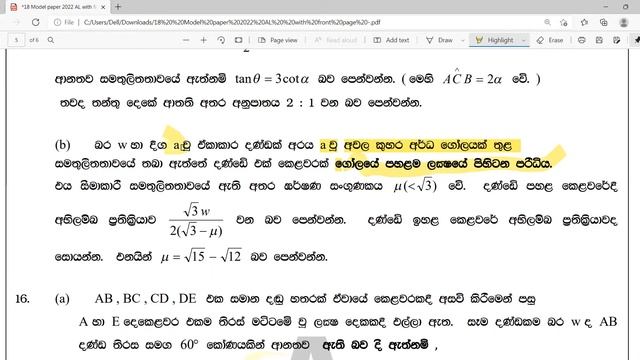Click the Read aloud button
This screenshot has height=360, width=640.
[335, 40]
